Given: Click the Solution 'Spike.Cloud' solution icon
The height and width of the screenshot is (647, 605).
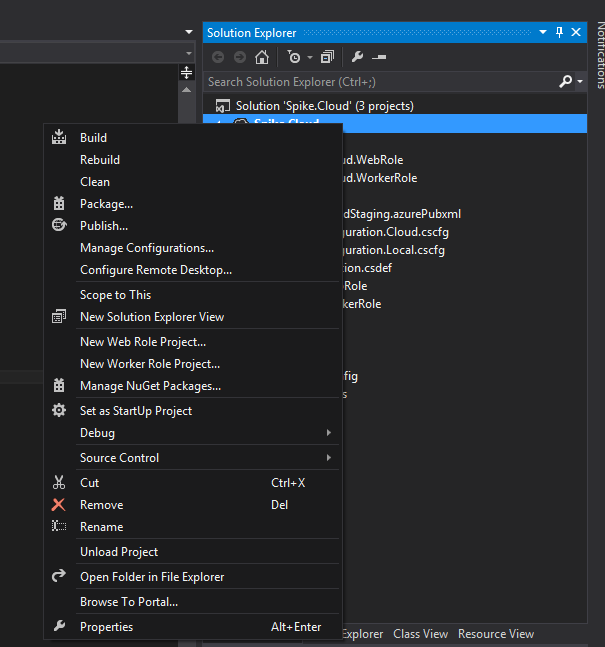Looking at the screenshot, I should 222,106.
